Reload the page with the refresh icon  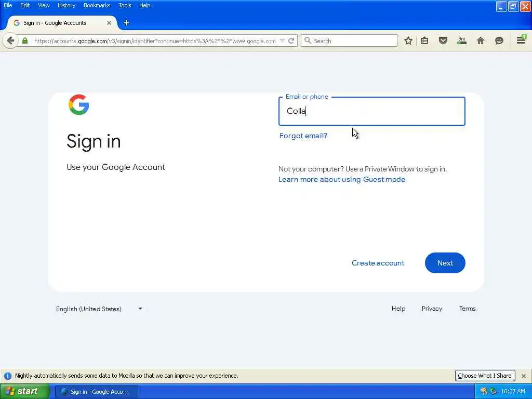[x=291, y=41]
